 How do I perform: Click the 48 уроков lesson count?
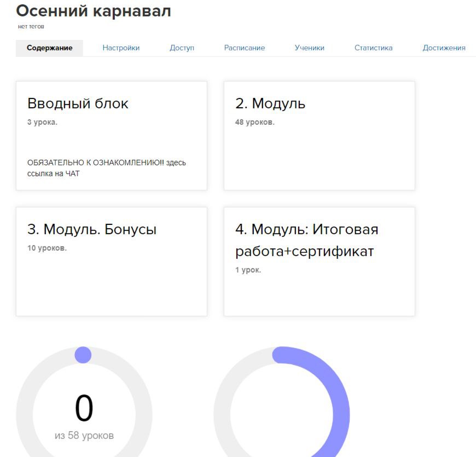pyautogui.click(x=255, y=122)
